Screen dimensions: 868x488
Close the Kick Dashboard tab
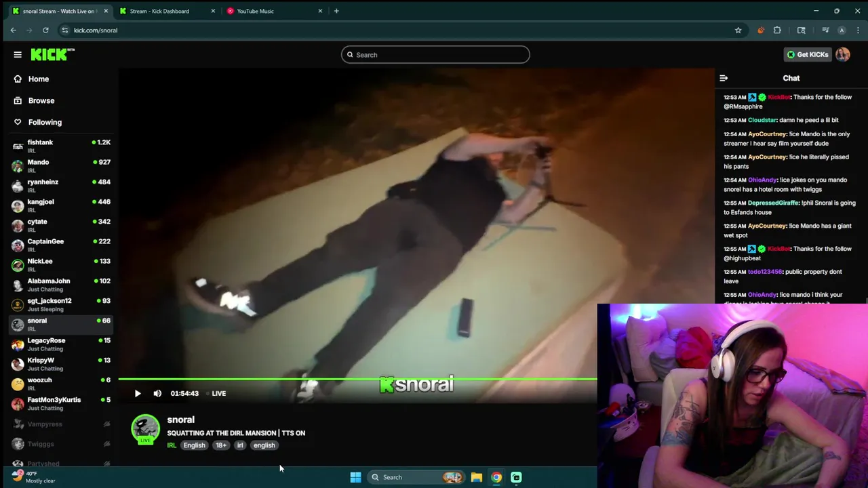[x=213, y=11]
